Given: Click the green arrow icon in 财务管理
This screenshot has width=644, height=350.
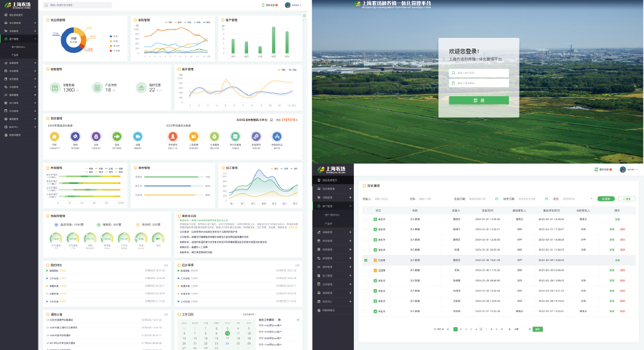Looking at the screenshot, I should [x=117, y=137].
